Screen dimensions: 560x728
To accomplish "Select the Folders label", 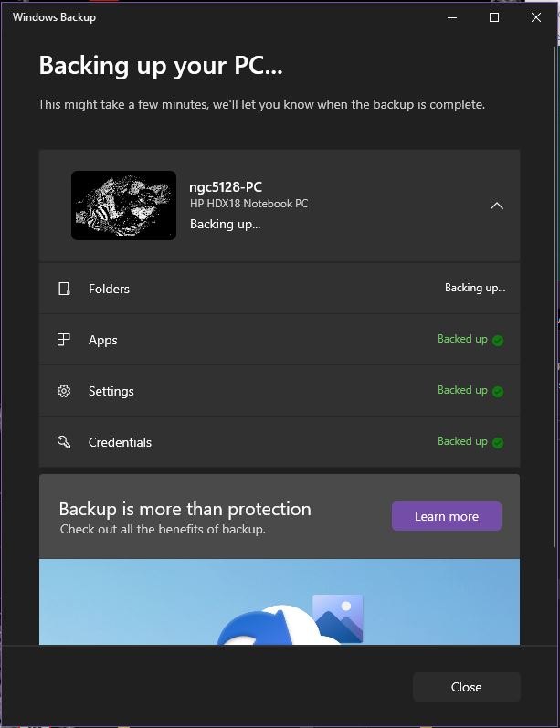I will pyautogui.click(x=109, y=289).
